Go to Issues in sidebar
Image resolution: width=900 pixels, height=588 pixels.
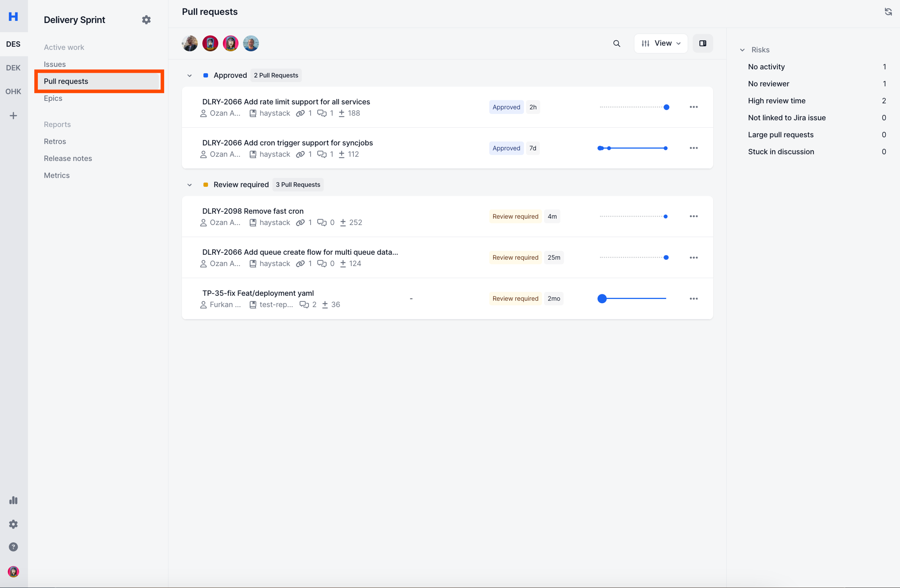pos(55,64)
